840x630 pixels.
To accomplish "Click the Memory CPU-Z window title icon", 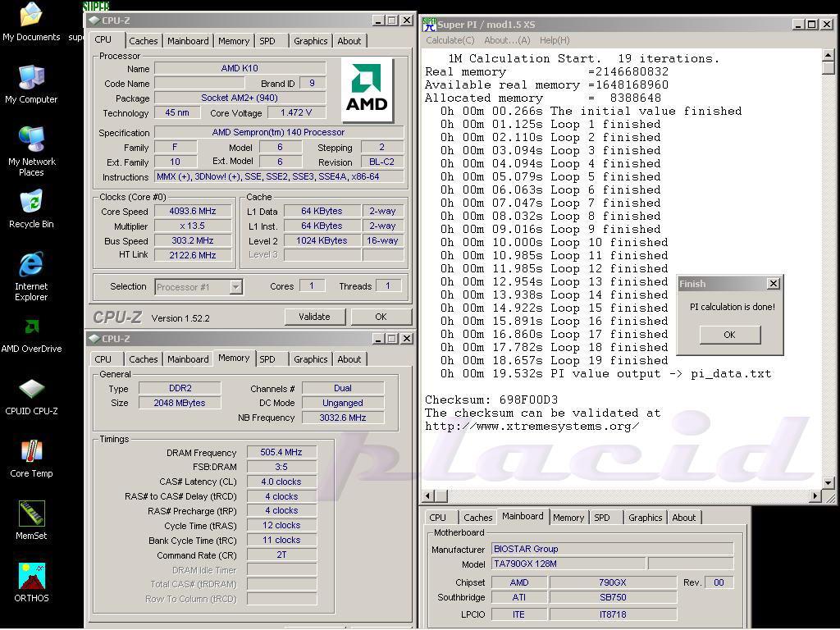I will click(x=94, y=339).
